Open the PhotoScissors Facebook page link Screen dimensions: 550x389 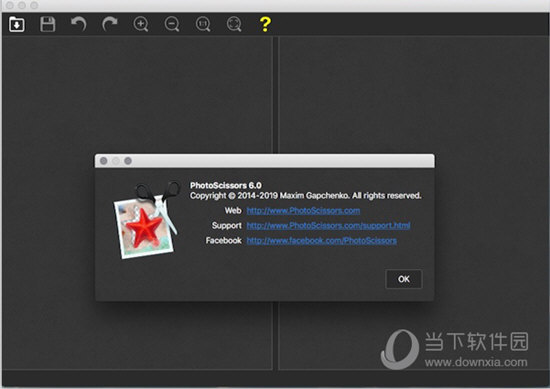pos(322,241)
